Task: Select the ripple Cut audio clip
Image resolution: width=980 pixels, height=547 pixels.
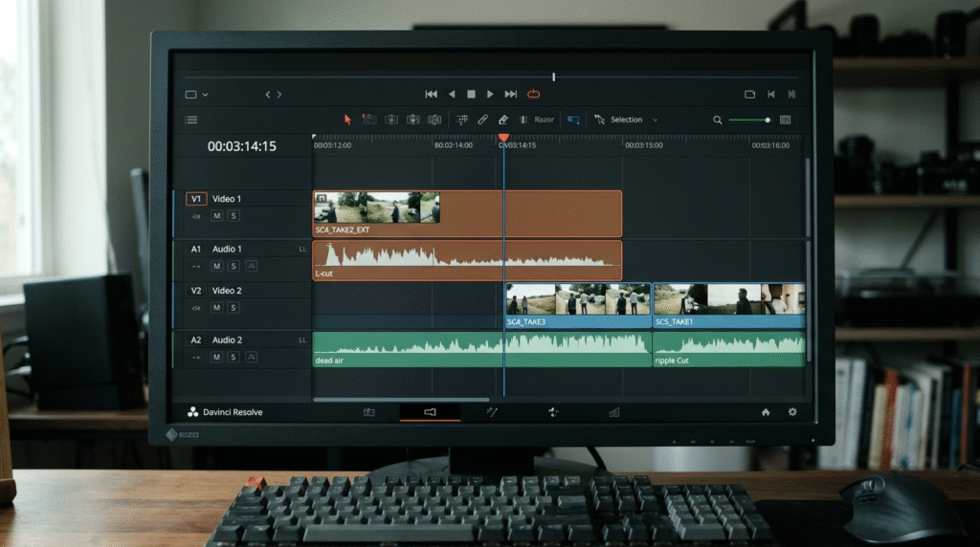Action: coord(728,349)
